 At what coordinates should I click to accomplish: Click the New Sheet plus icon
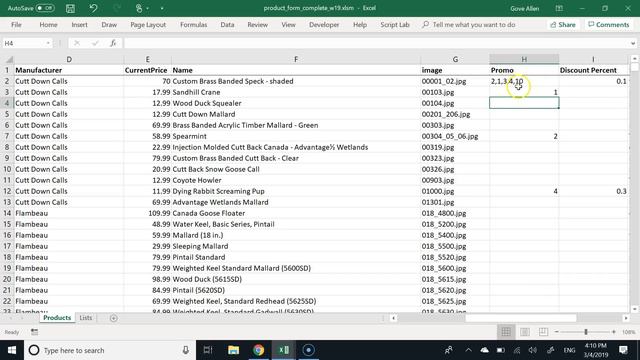coord(113,318)
